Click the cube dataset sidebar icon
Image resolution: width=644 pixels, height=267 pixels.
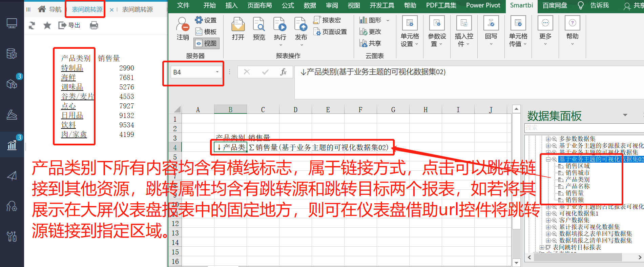click(x=12, y=84)
